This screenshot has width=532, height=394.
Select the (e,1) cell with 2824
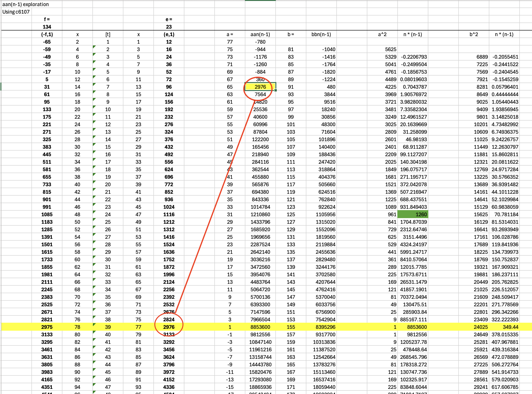pyautogui.click(x=169, y=319)
